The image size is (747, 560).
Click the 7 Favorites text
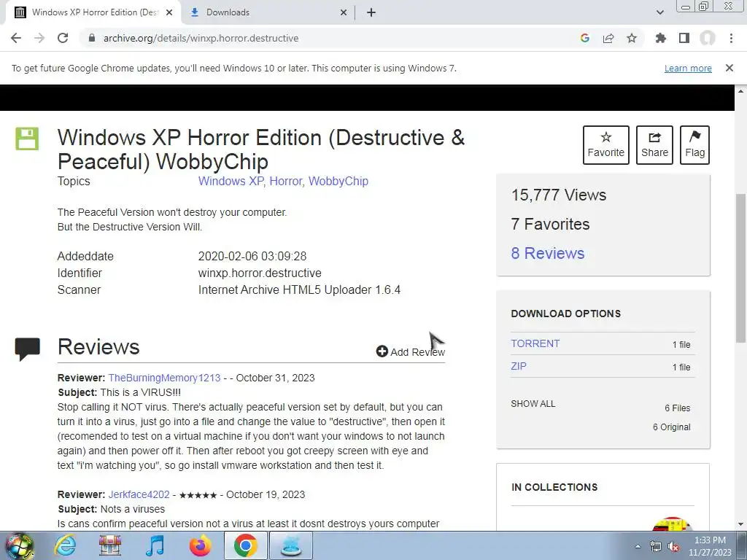tap(550, 224)
